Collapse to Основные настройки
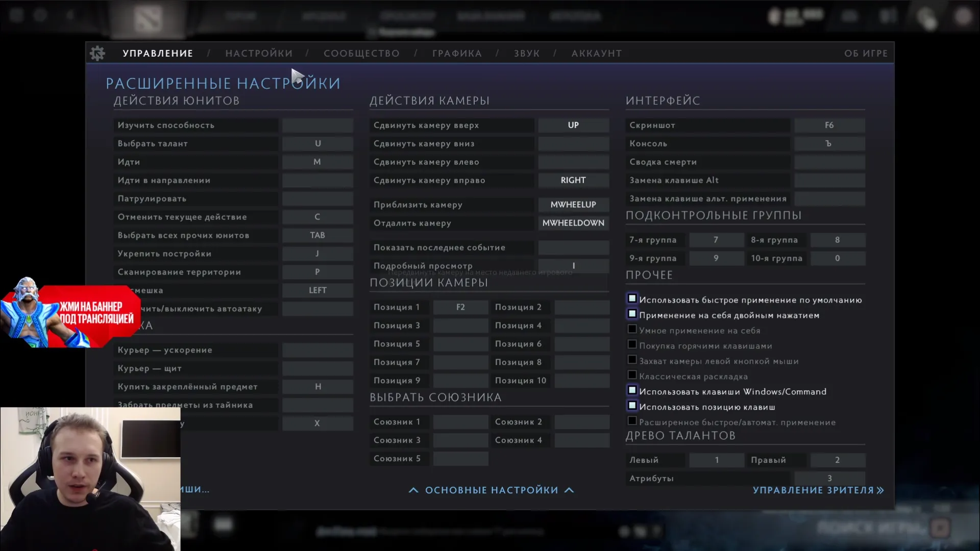The height and width of the screenshot is (551, 980). (491, 490)
